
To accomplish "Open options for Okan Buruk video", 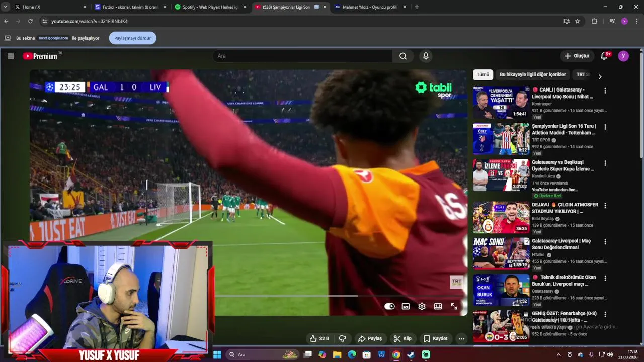I will tap(605, 278).
